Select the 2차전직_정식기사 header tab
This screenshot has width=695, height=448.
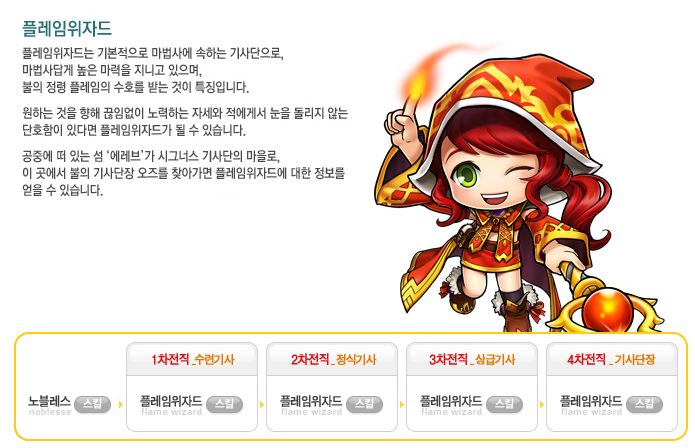(x=332, y=359)
